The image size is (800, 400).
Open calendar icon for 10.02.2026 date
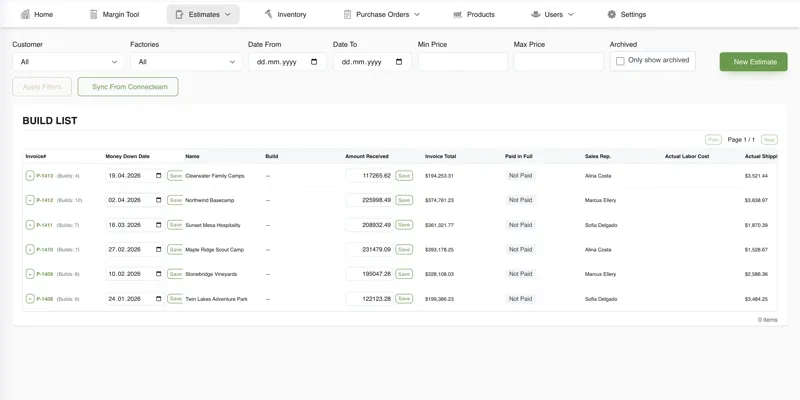159,274
